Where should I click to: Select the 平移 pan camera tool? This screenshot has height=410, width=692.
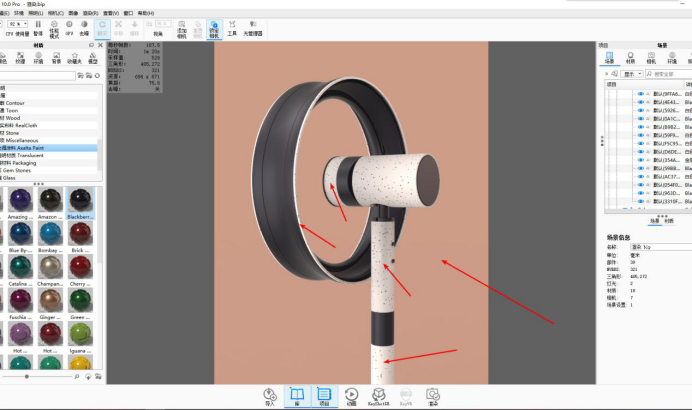tap(118, 28)
